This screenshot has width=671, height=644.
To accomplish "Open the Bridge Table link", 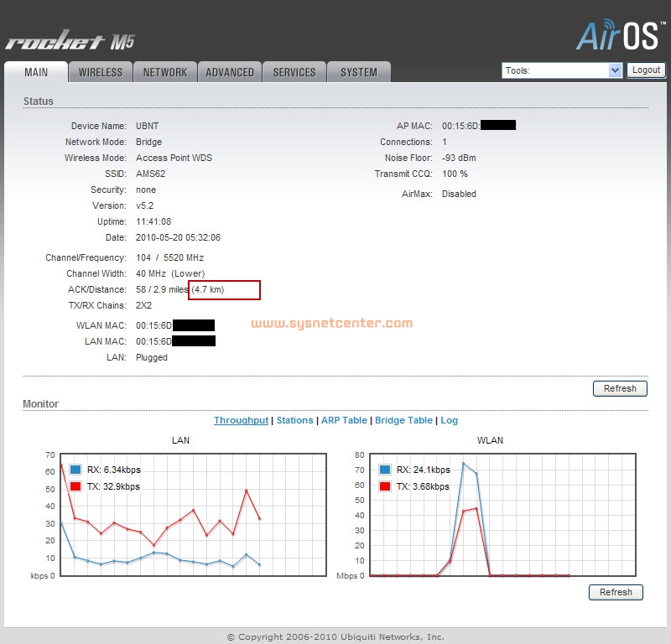I will tap(403, 420).
